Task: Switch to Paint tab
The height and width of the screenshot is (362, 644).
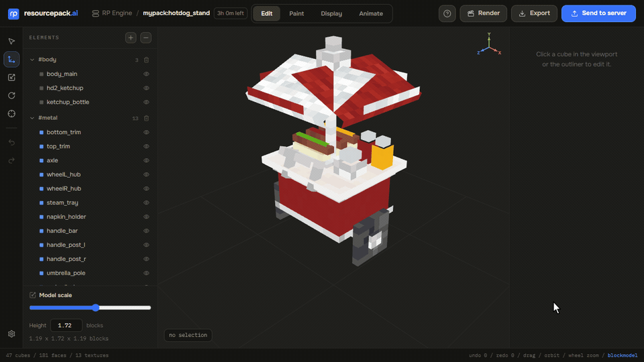Action: [297, 13]
